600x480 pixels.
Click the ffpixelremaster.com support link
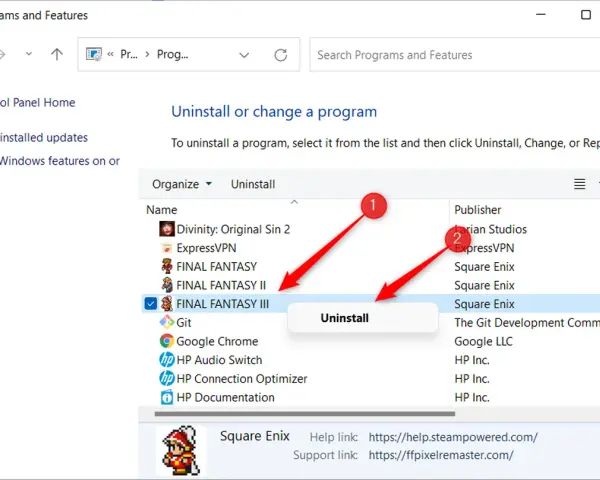tap(441, 455)
